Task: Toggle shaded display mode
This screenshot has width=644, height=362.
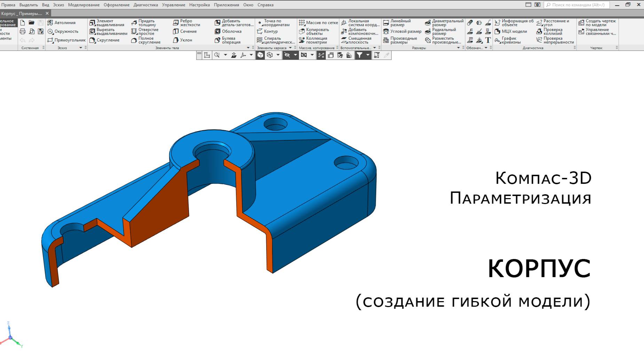Action: point(260,55)
